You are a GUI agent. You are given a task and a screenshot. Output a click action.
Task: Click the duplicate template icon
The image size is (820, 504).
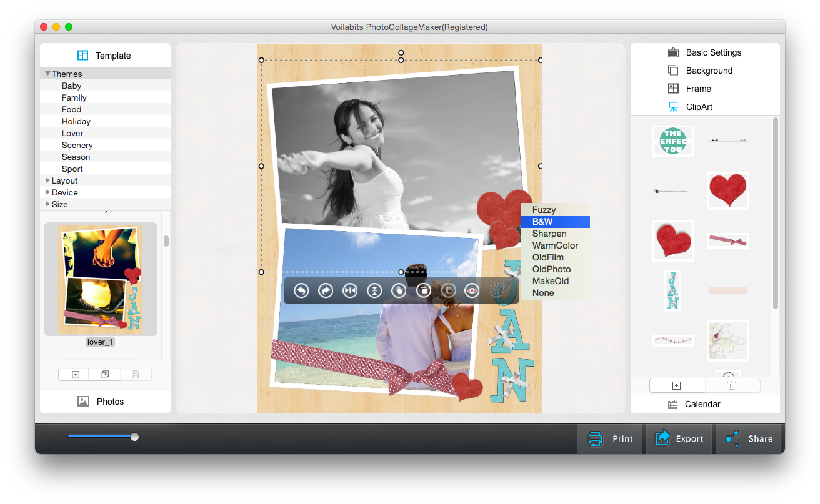point(105,375)
